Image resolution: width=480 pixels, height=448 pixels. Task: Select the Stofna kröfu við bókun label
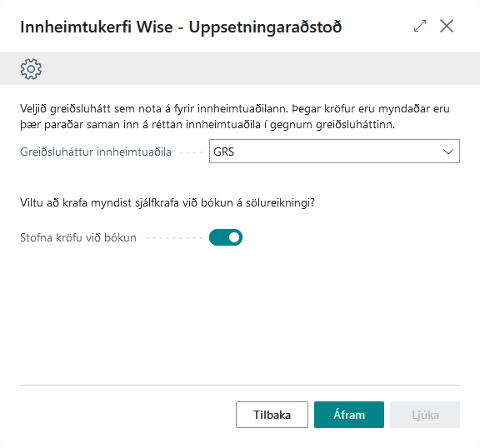tap(78, 237)
